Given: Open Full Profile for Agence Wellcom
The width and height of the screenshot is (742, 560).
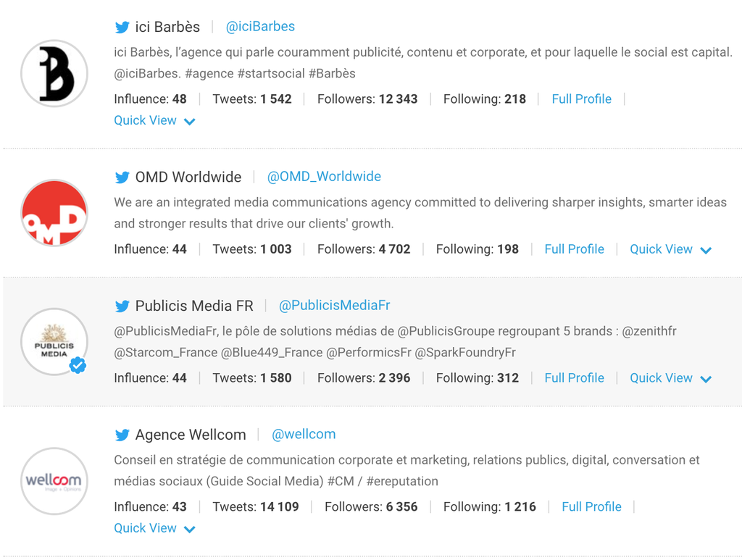Looking at the screenshot, I should [591, 507].
